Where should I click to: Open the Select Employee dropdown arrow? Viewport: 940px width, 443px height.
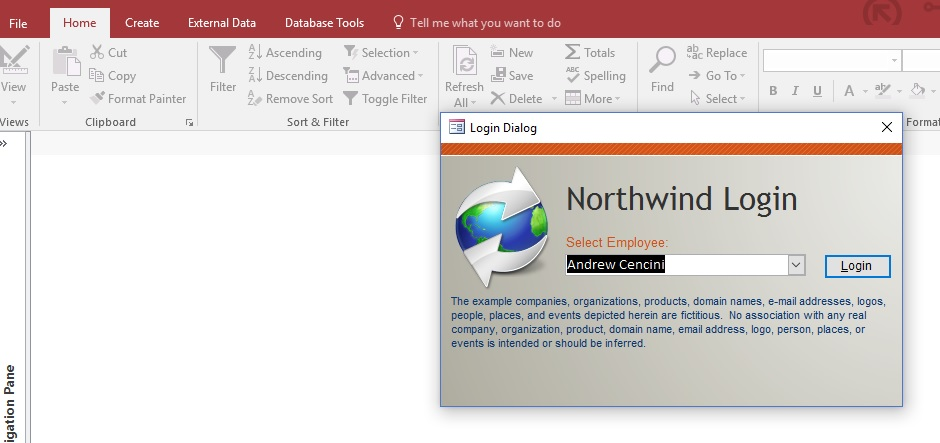pyautogui.click(x=796, y=264)
